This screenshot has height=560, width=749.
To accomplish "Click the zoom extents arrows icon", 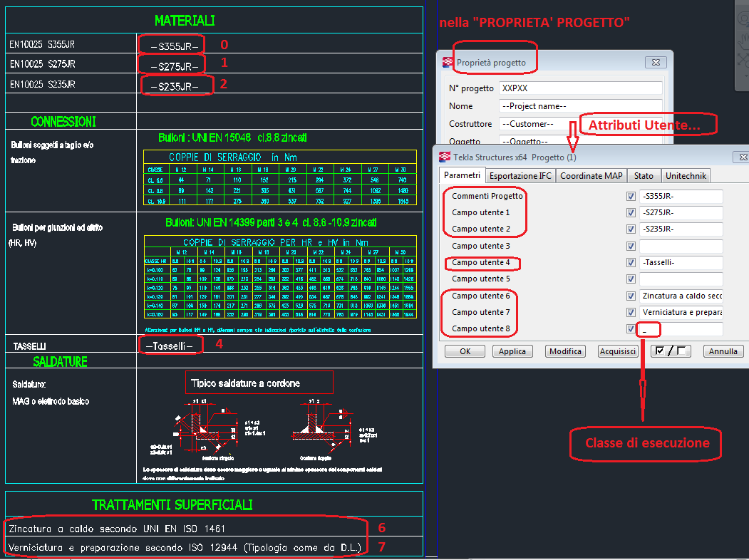I will coord(743,58).
